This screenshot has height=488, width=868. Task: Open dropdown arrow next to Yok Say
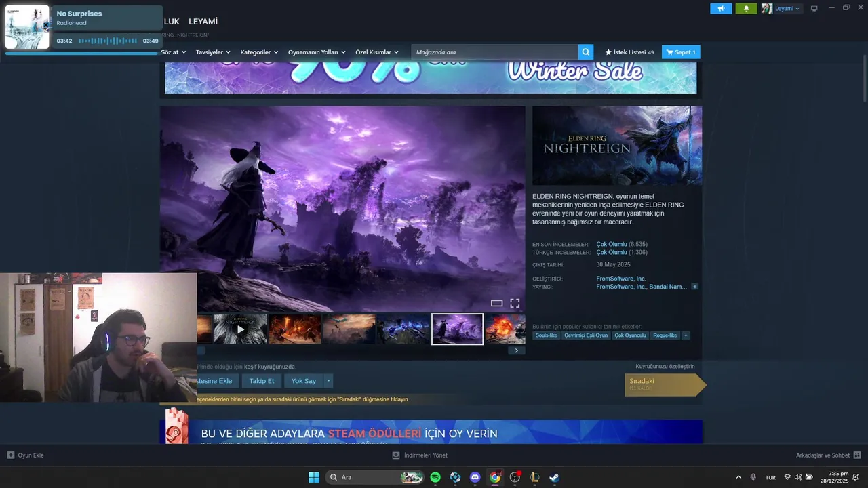click(x=328, y=381)
